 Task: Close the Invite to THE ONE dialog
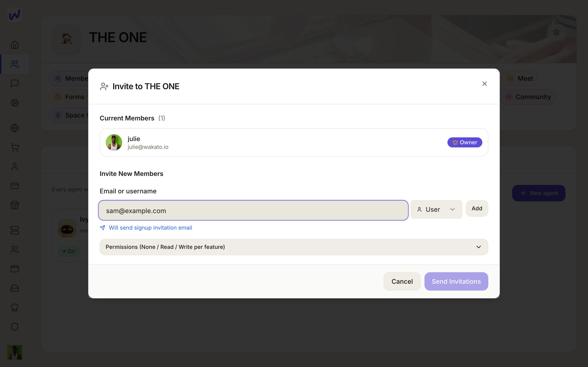484,84
